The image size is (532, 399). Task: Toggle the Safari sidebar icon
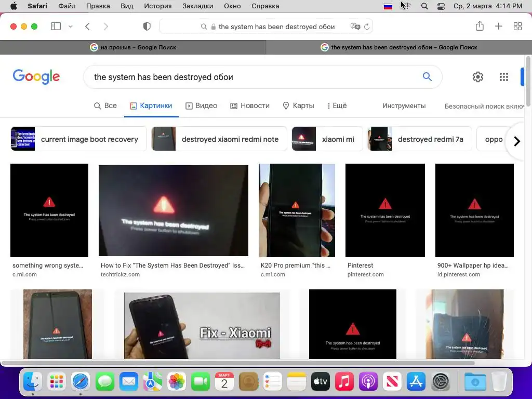[56, 26]
